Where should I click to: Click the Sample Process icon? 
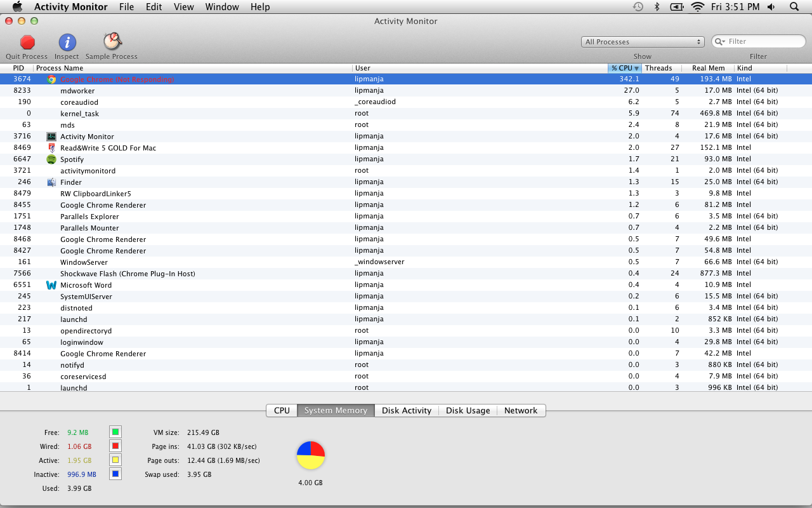[x=112, y=41]
